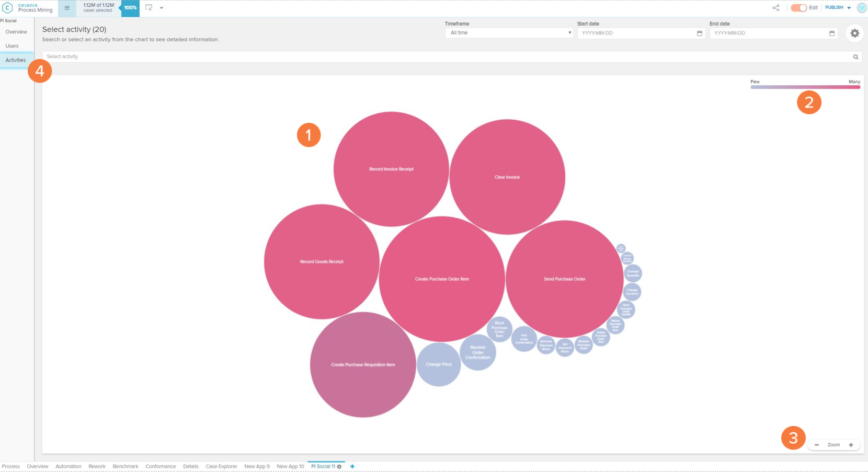Image resolution: width=868 pixels, height=472 pixels.
Task: Click the '1.12M of 1.12M cases selected' text
Action: (98, 8)
